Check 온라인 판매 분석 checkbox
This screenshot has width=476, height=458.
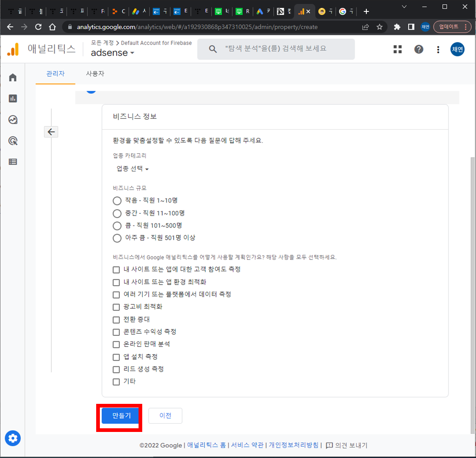(x=116, y=344)
